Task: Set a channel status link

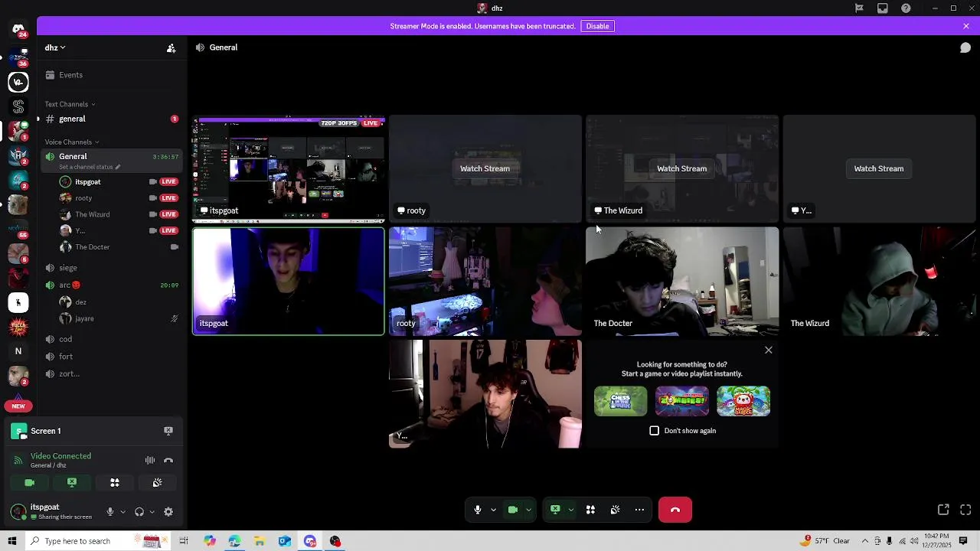Action: (x=90, y=168)
